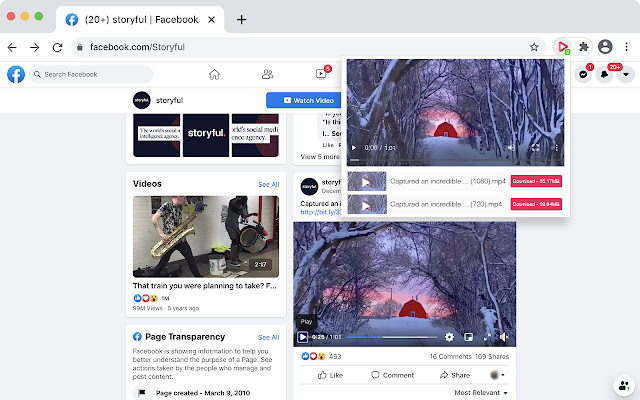The height and width of the screenshot is (400, 640).
Task: Bookmark this page with star icon
Action: [535, 47]
